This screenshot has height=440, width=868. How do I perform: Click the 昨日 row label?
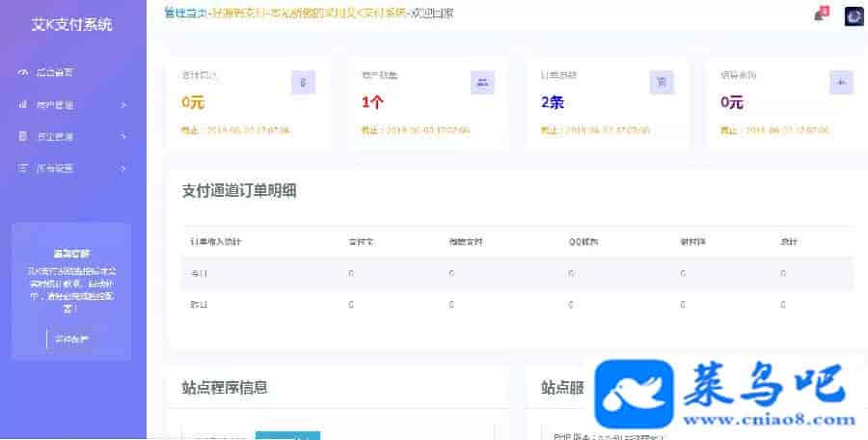click(198, 305)
